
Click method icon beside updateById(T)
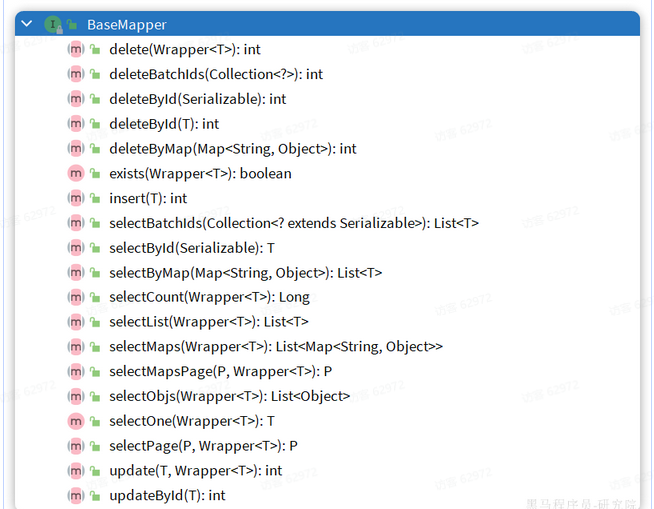[76, 496]
